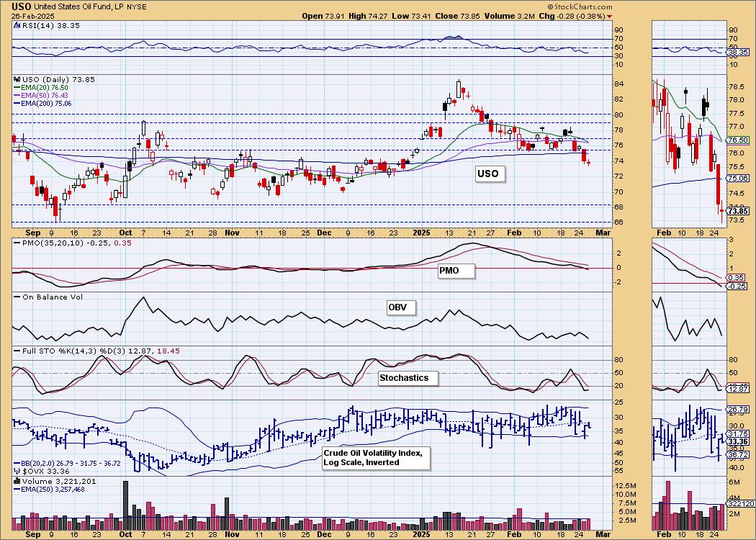756x540 pixels.
Task: Click the bar icon before $OVX 33.36
Action: pos(17,471)
